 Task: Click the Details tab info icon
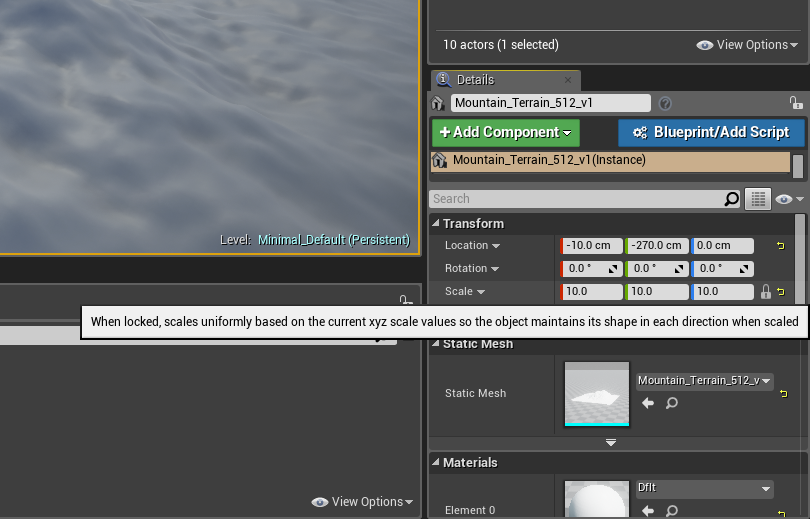pos(443,80)
